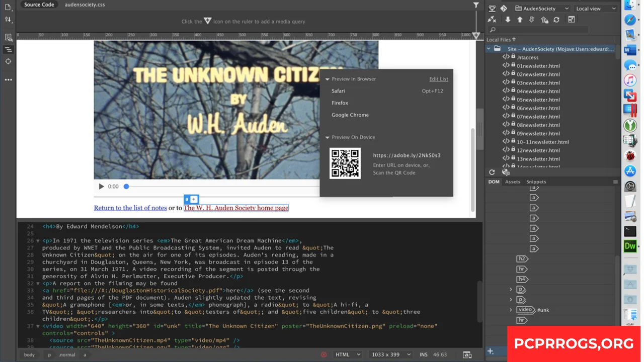Collapse the Preview In Browser section

point(327,79)
